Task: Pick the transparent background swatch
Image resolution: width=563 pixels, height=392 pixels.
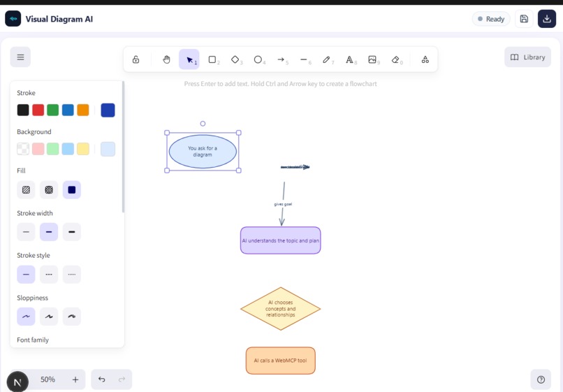Action: (23, 149)
